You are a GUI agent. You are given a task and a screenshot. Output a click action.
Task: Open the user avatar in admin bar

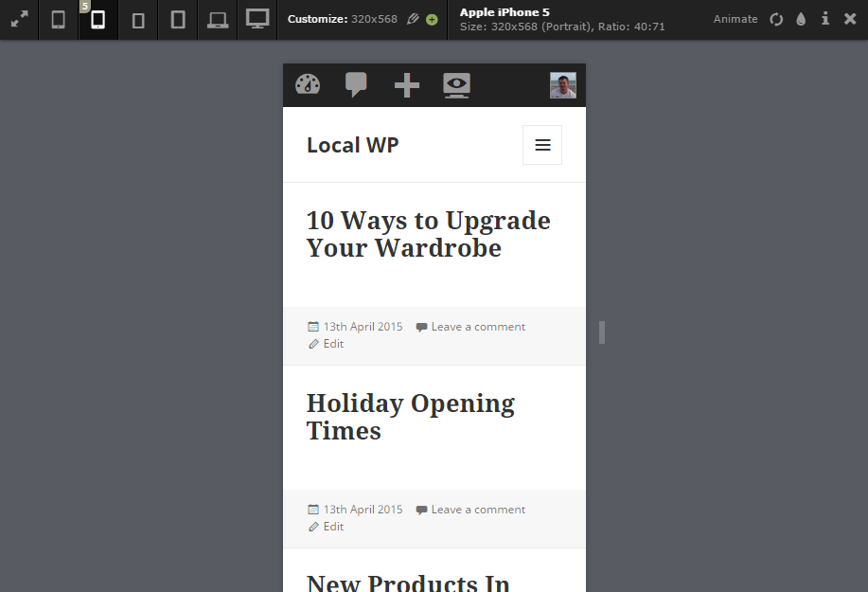tap(563, 85)
